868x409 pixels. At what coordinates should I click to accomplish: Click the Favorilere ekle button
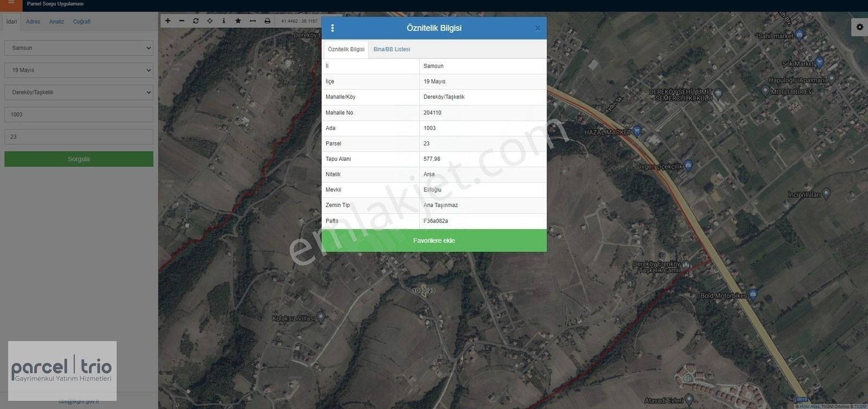434,241
